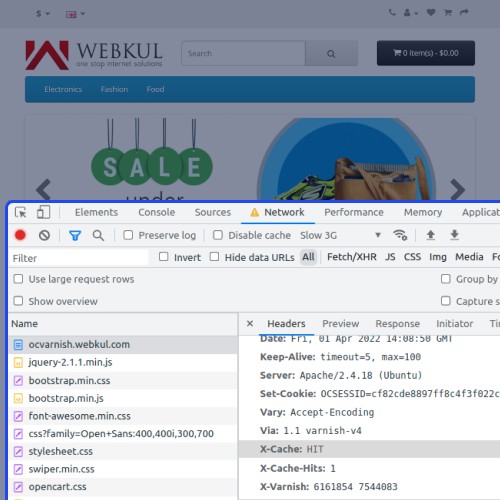Image resolution: width=500 pixels, height=500 pixels.
Task: Open the cart button showing 0 item(s)
Action: 426,53
